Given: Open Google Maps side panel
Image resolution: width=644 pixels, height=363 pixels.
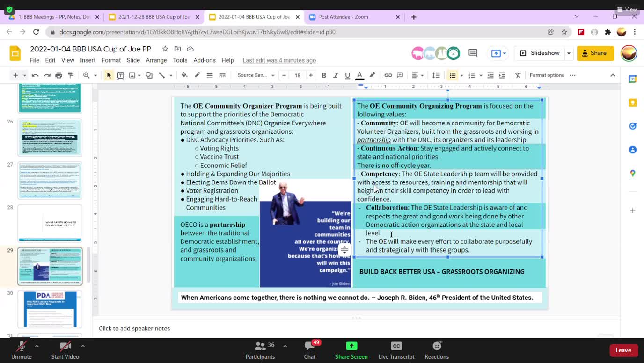Looking at the screenshot, I should point(633,173).
